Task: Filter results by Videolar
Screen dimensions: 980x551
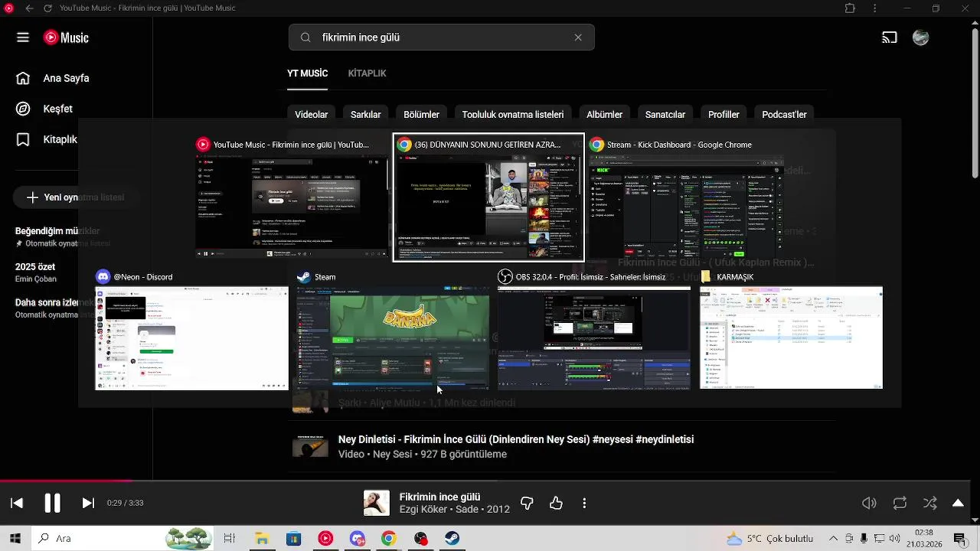Action: (x=312, y=115)
